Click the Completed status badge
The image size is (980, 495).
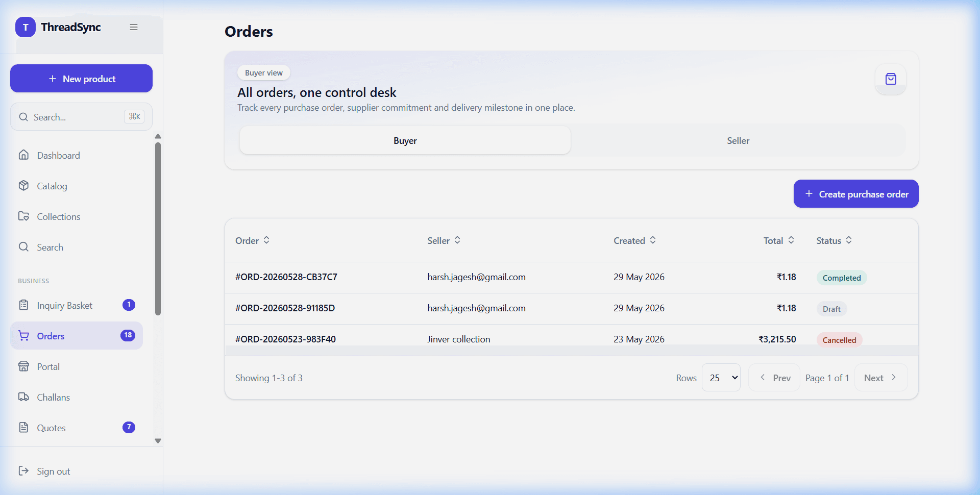[842, 278]
